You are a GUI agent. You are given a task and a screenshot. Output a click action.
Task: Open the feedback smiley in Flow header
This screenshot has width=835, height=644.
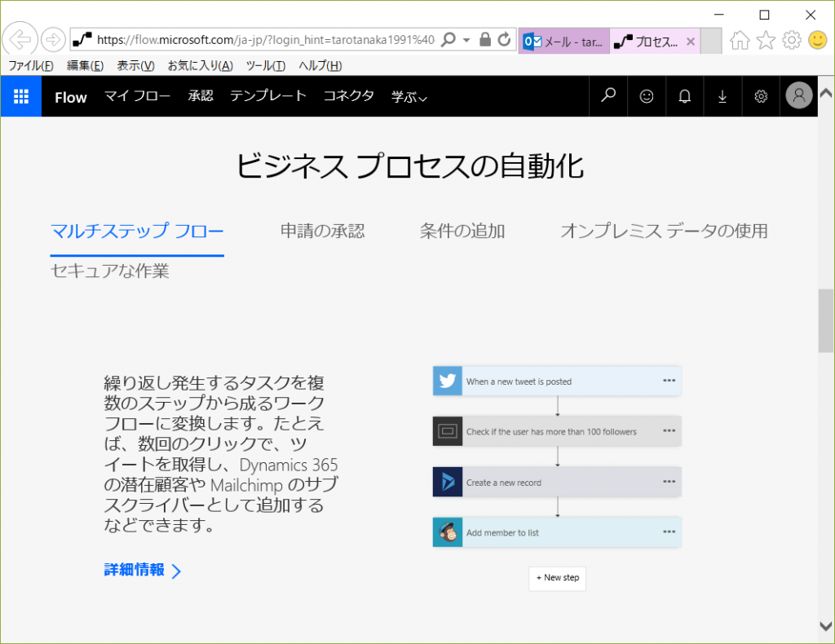[647, 96]
